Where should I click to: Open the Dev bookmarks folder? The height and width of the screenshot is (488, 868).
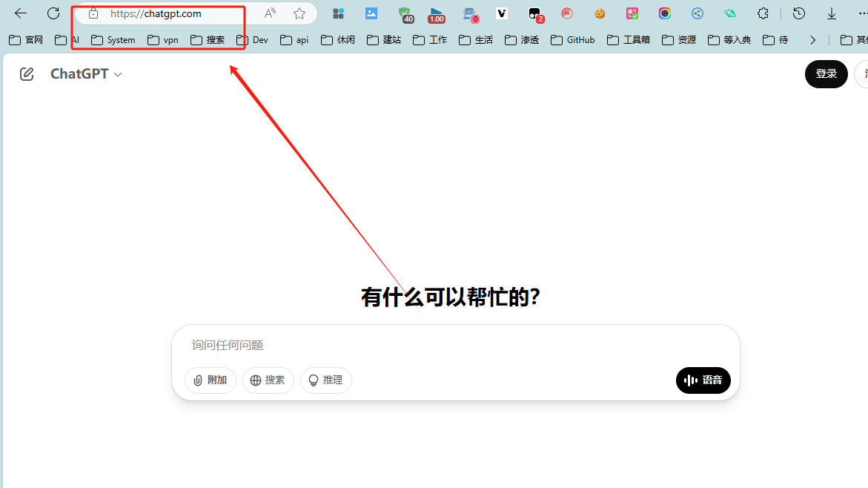(253, 40)
